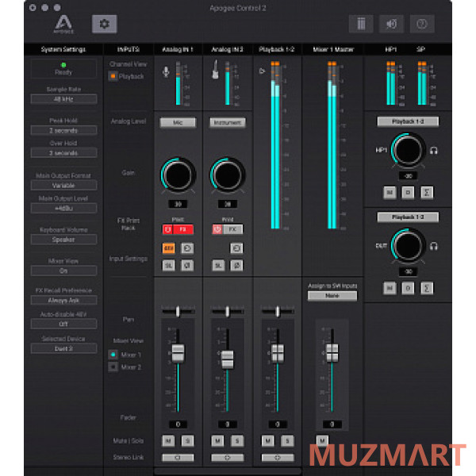The height and width of the screenshot is (476, 476).
Task: Click the HP1 volume knob
Action: [408, 150]
